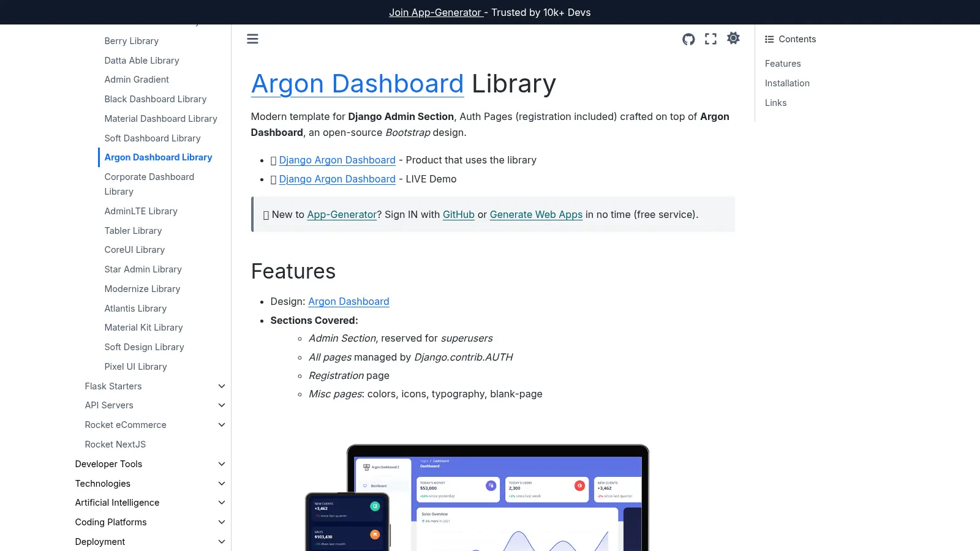Open Material Dashboard Library page
980x551 pixels.
click(x=160, y=119)
